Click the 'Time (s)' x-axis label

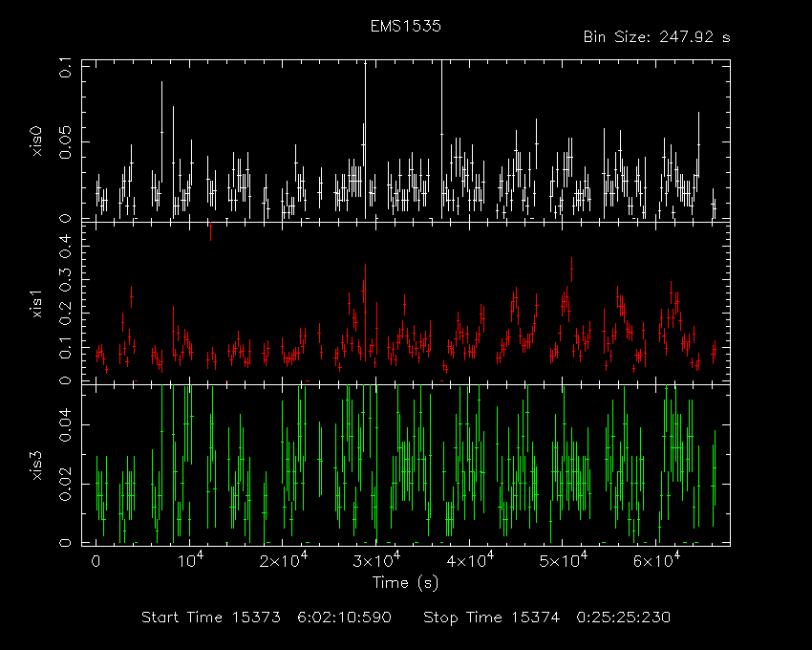[x=405, y=583]
